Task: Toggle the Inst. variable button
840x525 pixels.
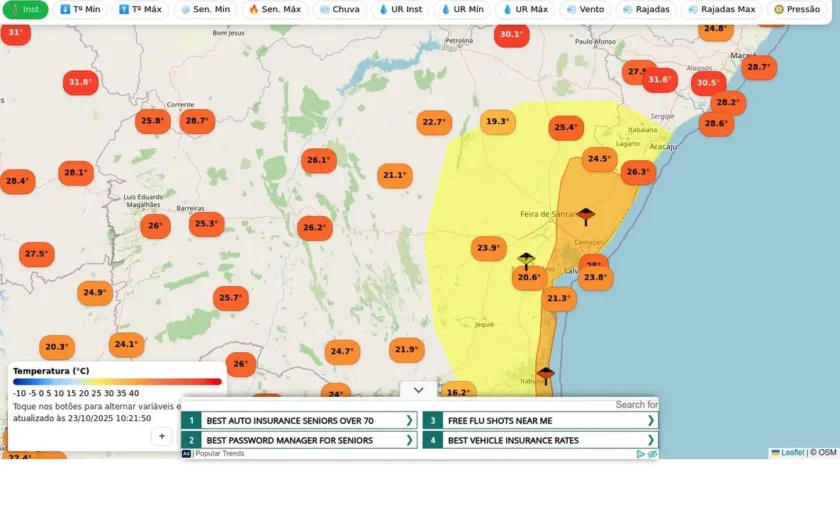Action: click(26, 9)
